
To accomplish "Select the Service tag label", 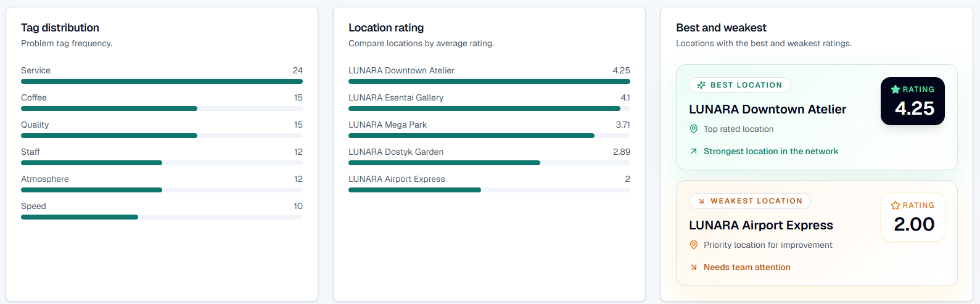I will [x=36, y=70].
